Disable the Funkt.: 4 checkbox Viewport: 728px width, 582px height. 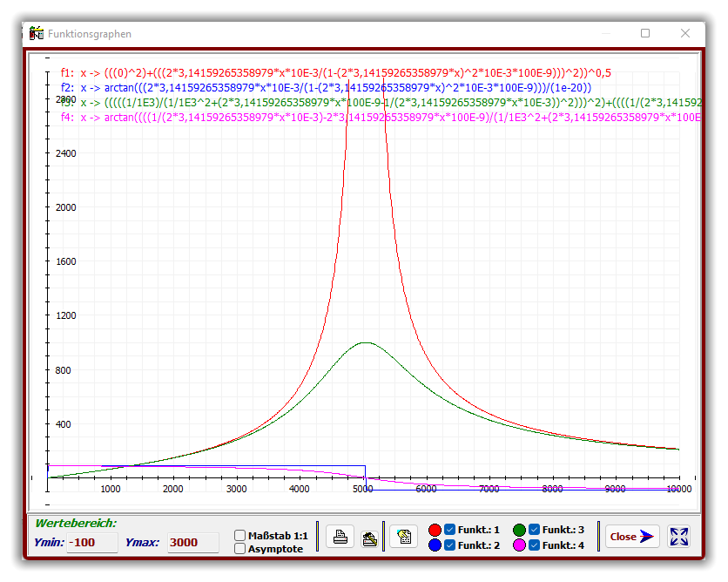534,545
